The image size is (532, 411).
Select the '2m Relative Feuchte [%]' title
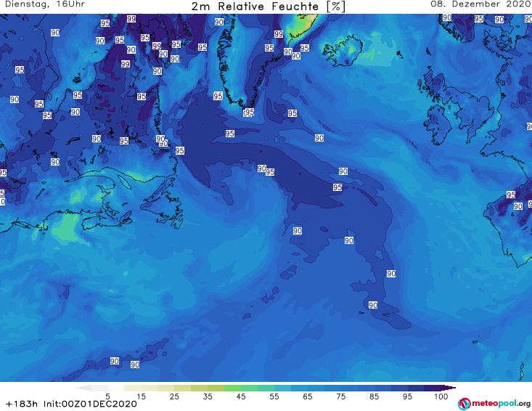[x=269, y=7]
